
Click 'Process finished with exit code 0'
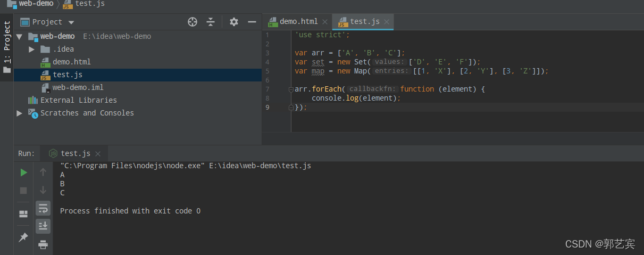click(130, 211)
